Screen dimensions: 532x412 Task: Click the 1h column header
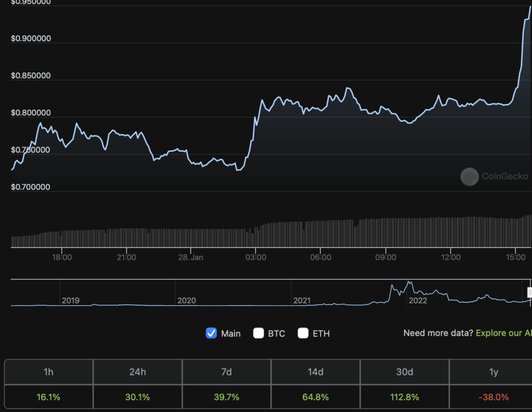(x=48, y=372)
